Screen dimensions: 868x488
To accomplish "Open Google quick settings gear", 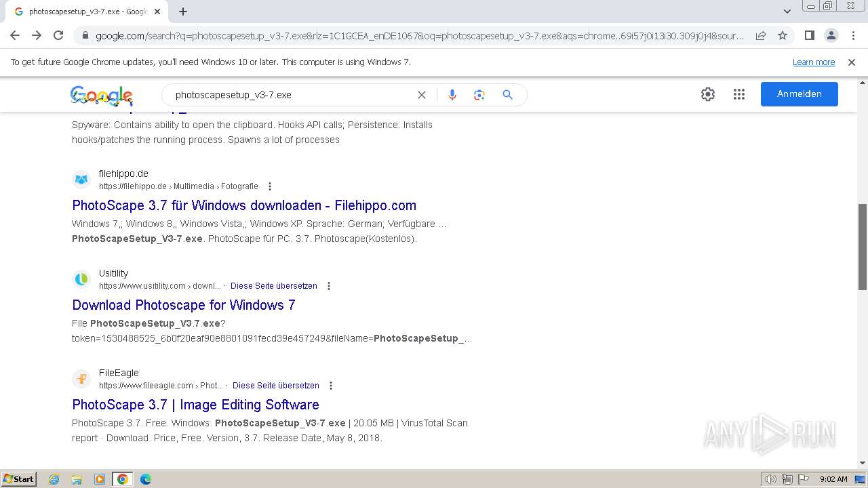I will point(708,94).
